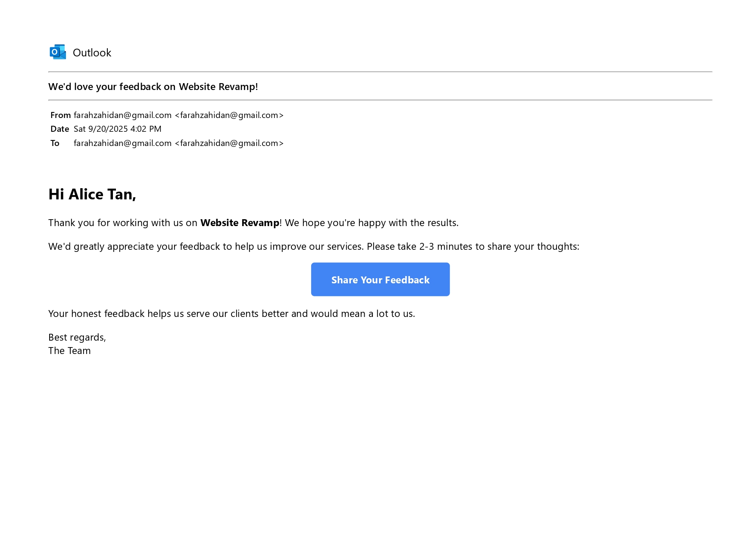Click the sender's email display name
756x534 pixels.
(x=122, y=115)
